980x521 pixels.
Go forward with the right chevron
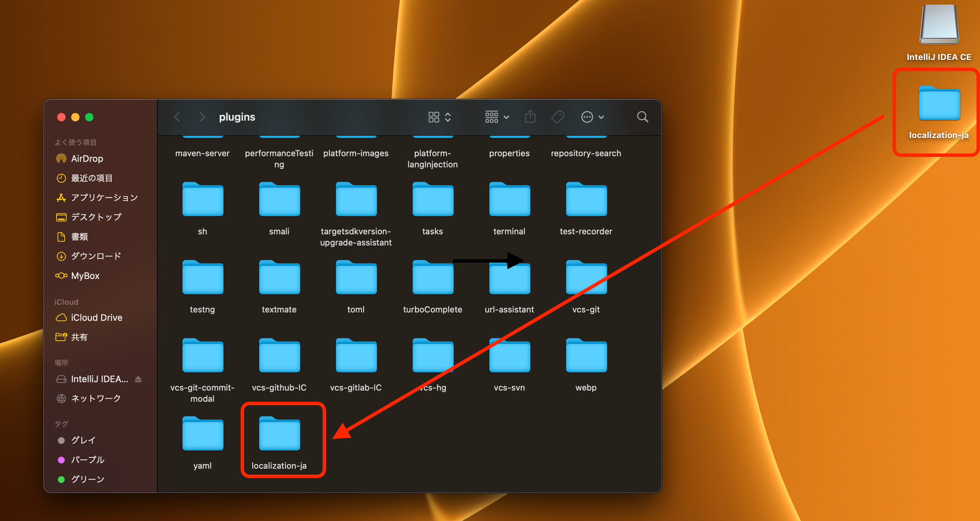(202, 117)
